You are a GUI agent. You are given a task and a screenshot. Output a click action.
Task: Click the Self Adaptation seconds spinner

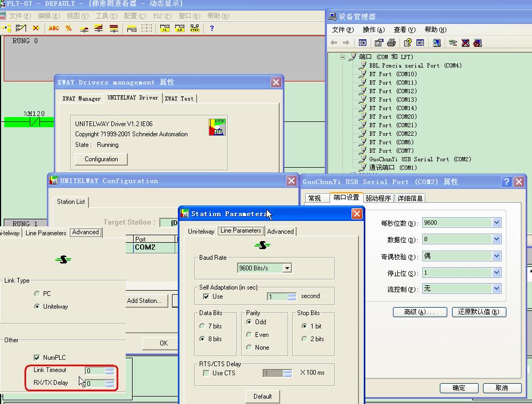click(292, 296)
